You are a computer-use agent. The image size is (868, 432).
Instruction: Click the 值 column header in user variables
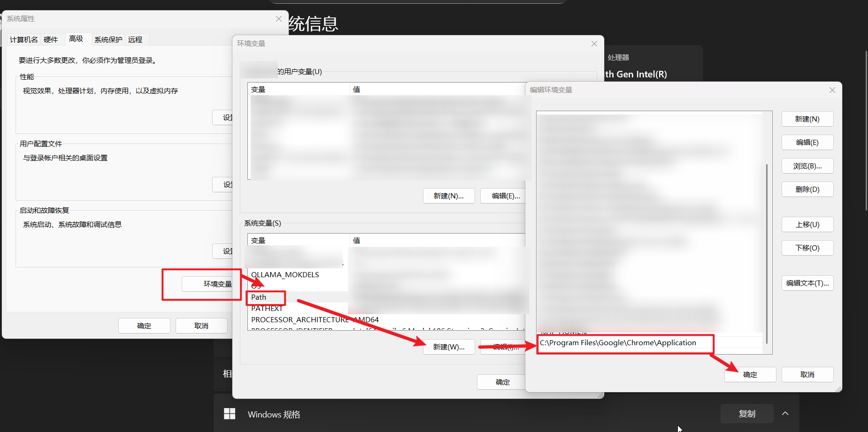438,89
